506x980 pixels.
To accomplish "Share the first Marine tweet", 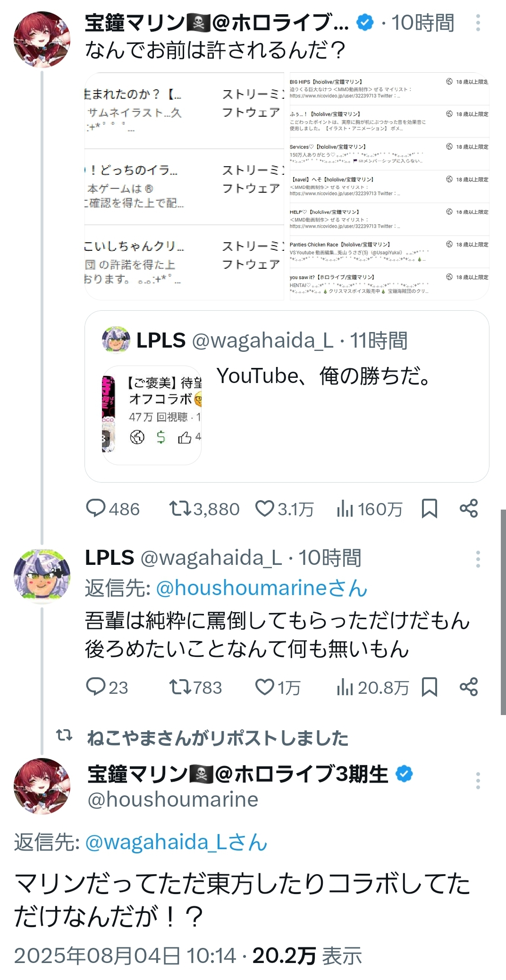I will point(469,508).
